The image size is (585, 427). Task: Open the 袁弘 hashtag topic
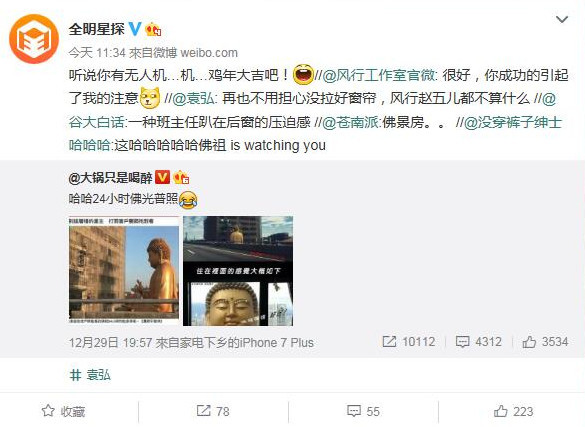pos(90,375)
